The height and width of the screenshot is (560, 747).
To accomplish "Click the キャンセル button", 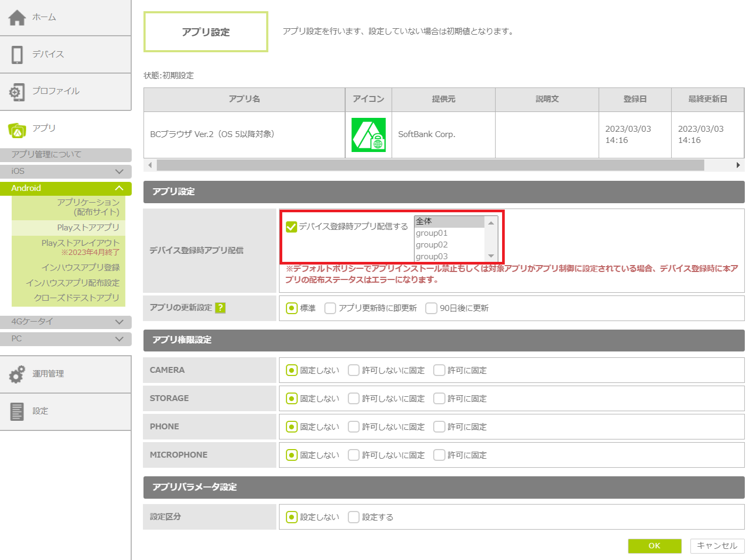I will 717,546.
